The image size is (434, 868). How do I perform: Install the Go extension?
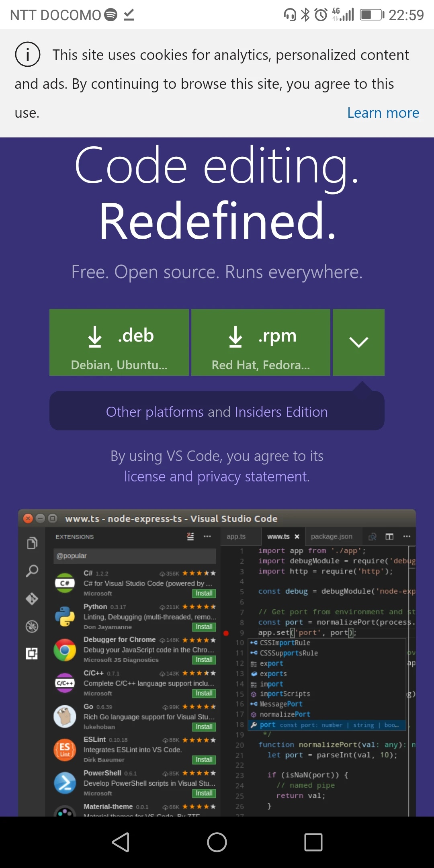(x=204, y=727)
